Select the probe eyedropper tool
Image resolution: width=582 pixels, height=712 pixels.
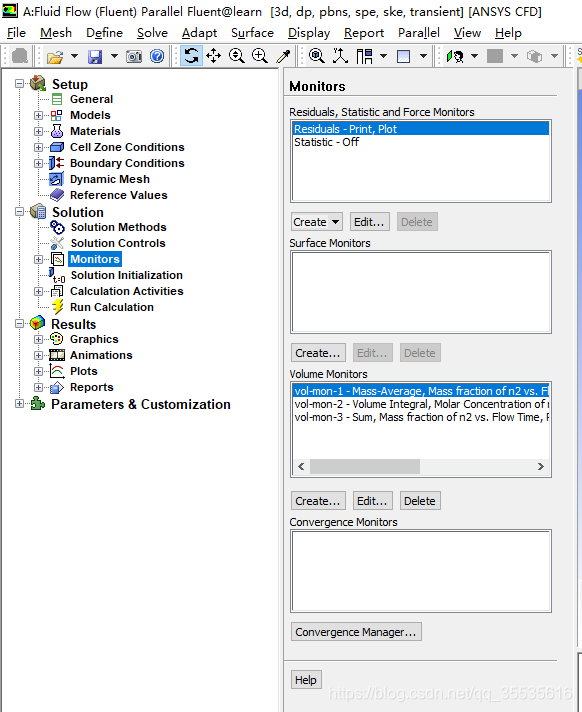point(283,56)
